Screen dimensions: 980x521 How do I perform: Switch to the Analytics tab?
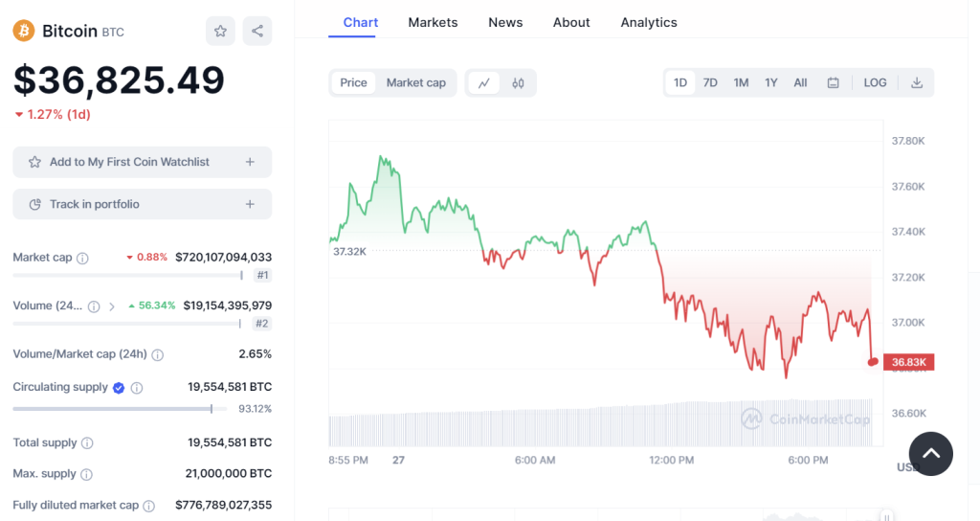coord(648,22)
